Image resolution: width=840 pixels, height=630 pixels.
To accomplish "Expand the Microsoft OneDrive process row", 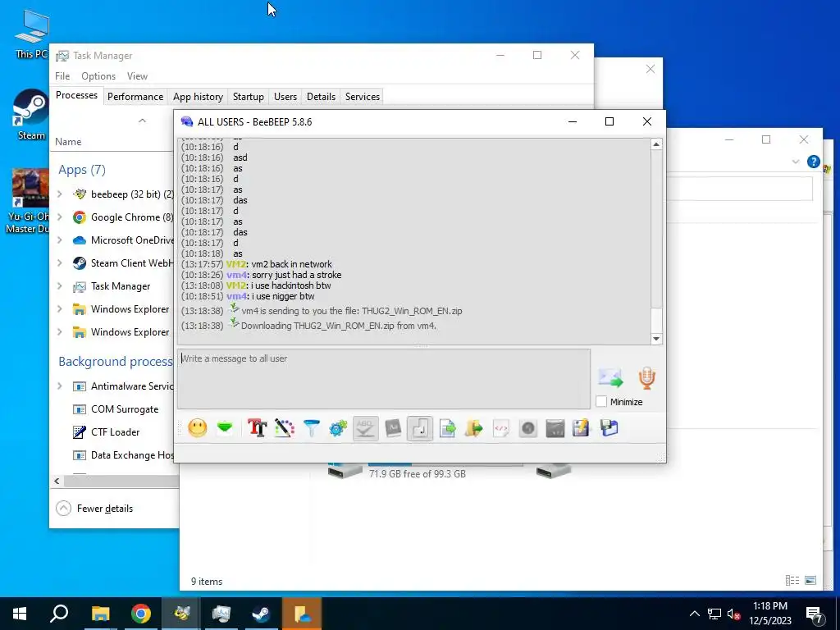I will (59, 240).
